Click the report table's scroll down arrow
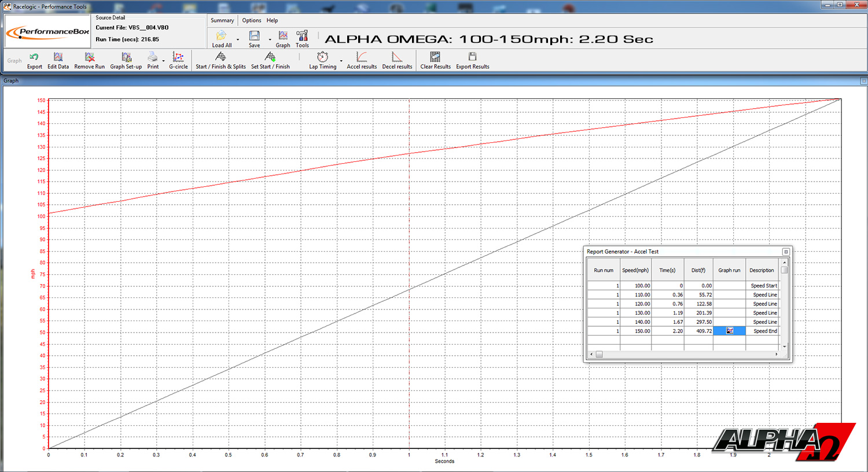Viewport: 868px width, 472px height. coord(785,346)
